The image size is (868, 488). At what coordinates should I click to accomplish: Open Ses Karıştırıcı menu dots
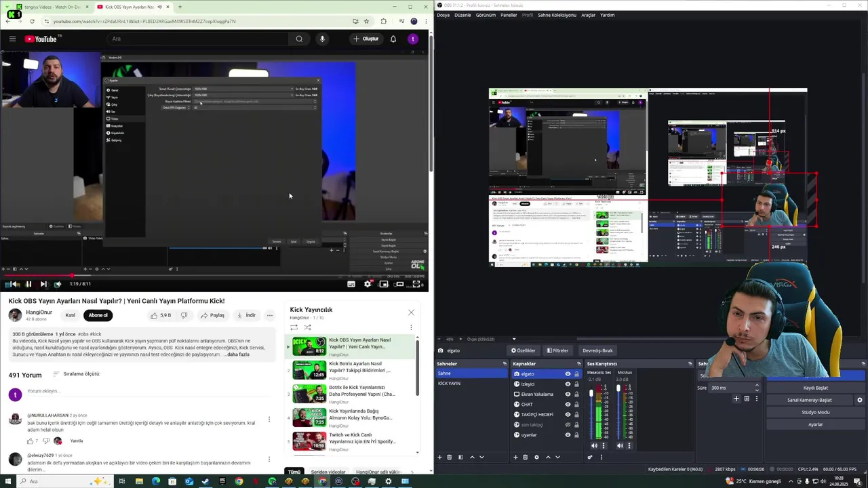pyautogui.click(x=601, y=457)
